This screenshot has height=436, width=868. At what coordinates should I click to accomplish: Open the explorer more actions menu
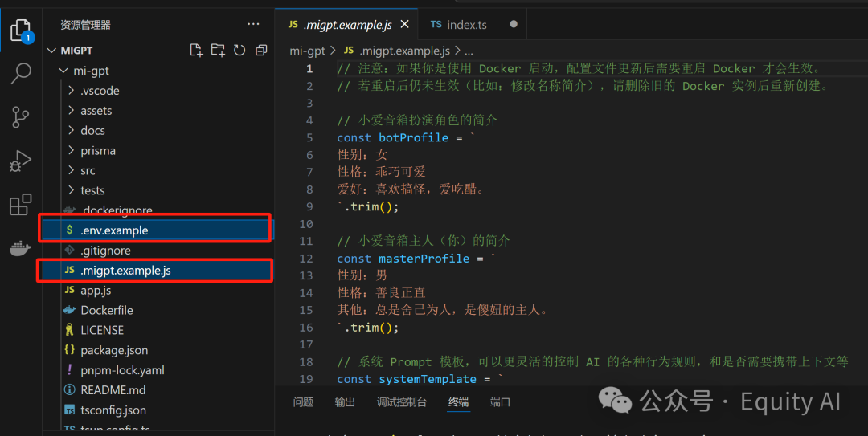pos(253,24)
